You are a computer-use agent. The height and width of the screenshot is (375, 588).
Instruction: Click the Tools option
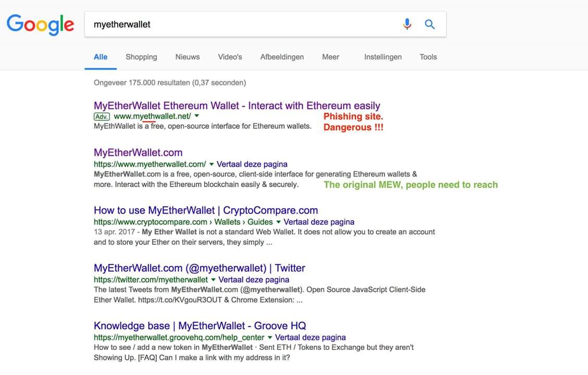tap(428, 57)
